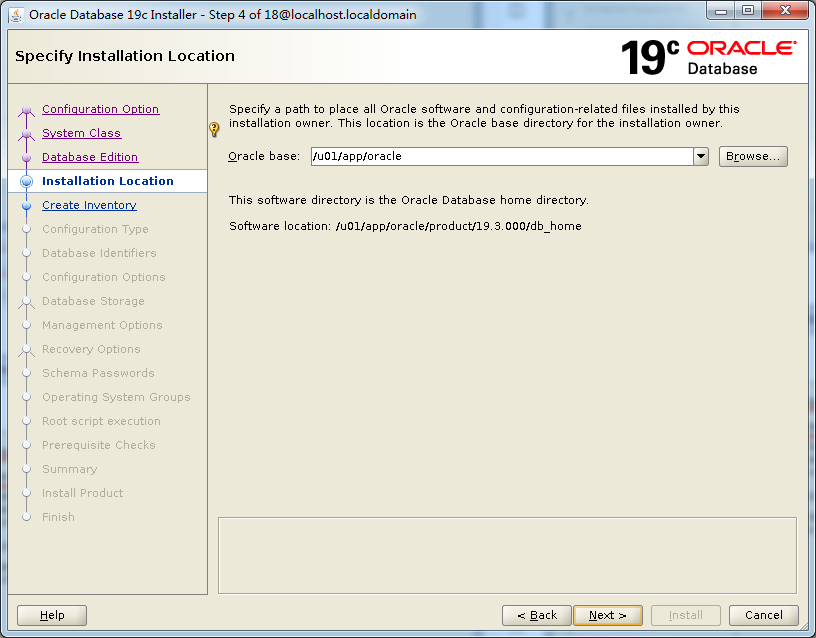The image size is (816, 638).
Task: Click the arrow connector above Create Inventory step
Action: pyautogui.click(x=27, y=193)
